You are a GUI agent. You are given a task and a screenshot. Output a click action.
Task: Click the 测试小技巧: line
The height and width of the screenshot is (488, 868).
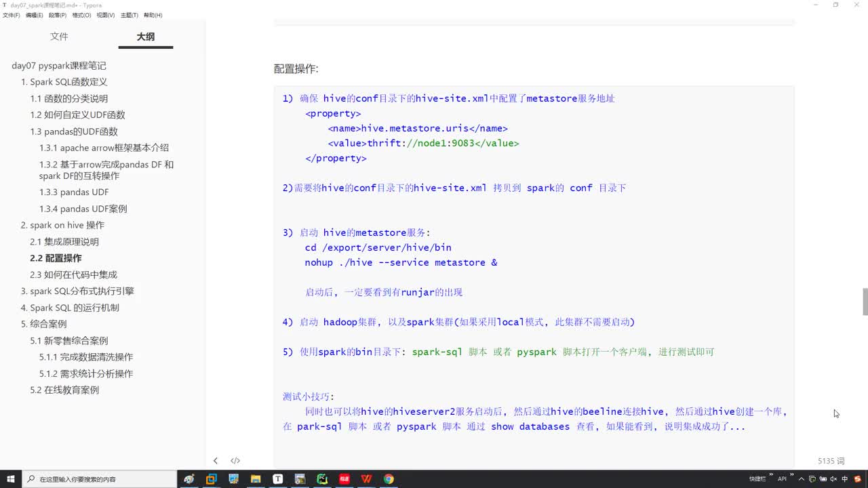[x=309, y=396]
